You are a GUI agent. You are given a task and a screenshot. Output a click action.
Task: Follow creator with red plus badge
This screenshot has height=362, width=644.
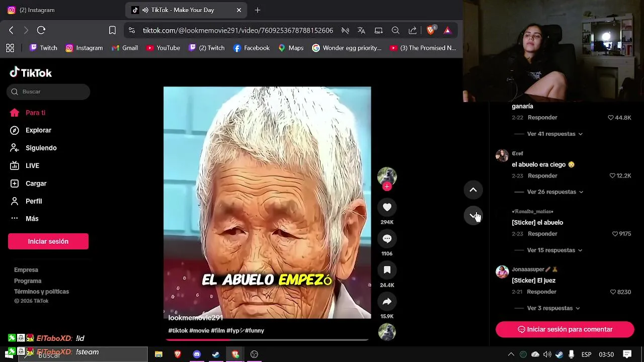tap(387, 187)
